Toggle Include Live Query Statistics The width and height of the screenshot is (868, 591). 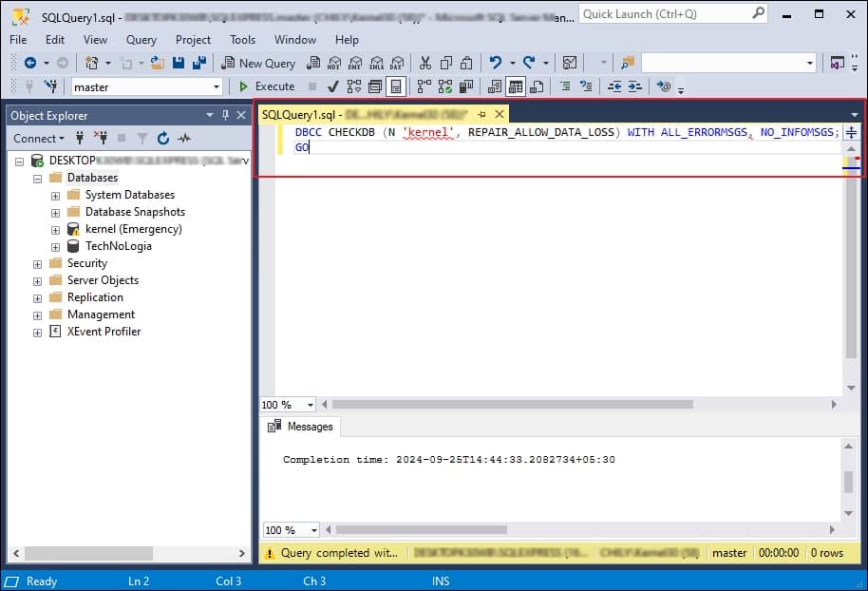click(x=445, y=86)
